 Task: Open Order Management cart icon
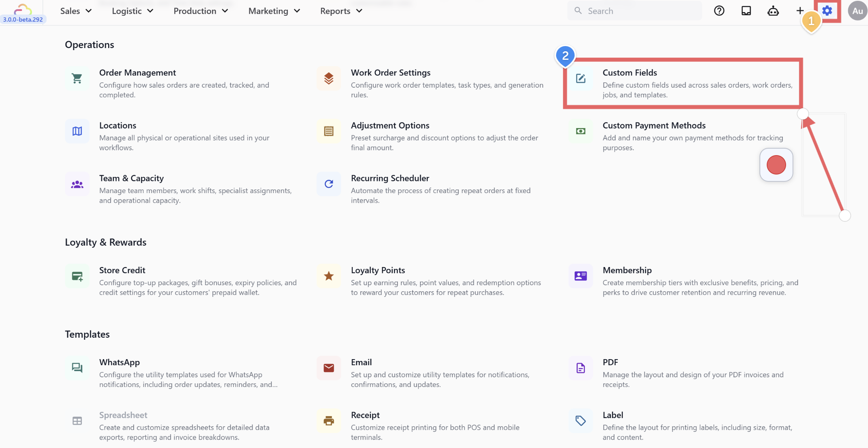click(x=77, y=78)
